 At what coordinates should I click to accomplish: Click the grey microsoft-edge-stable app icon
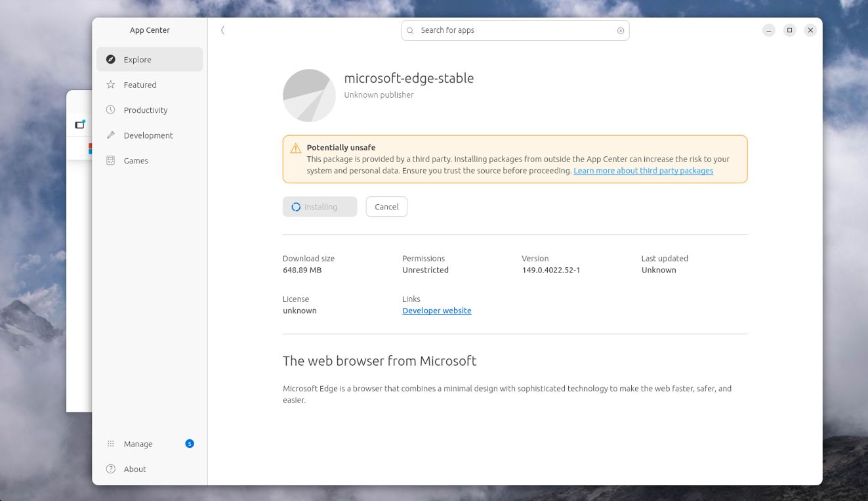(x=309, y=95)
